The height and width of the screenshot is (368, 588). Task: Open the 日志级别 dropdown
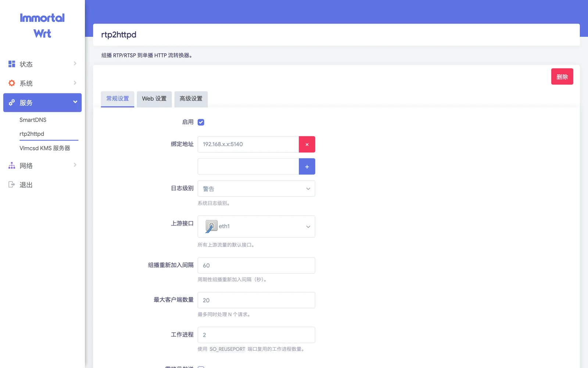coord(256,188)
